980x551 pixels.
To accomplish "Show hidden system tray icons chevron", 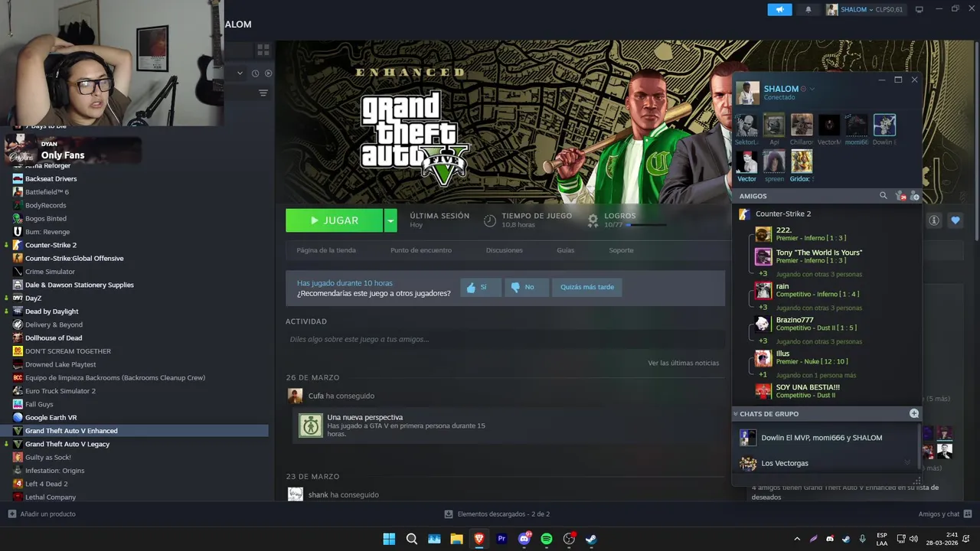I will click(797, 539).
